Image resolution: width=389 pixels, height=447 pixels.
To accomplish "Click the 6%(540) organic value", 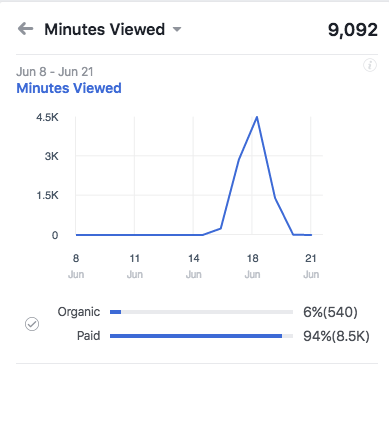I will pyautogui.click(x=330, y=312).
